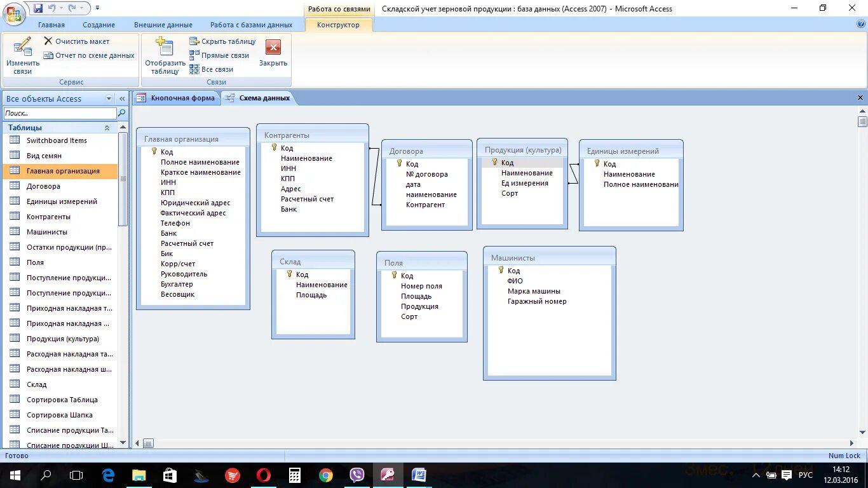Viewport: 868px width, 488px height.
Task: Show Все связи (all relationships)
Action: click(x=212, y=69)
